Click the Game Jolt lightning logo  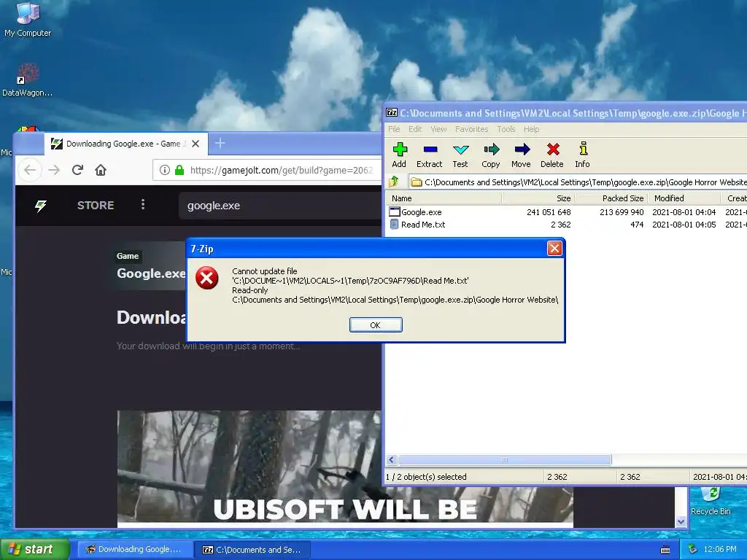[x=41, y=206]
